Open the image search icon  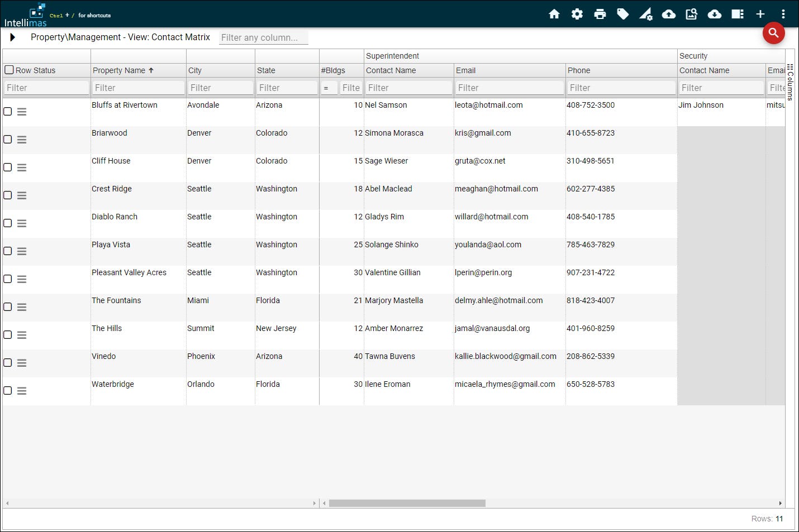(692, 14)
